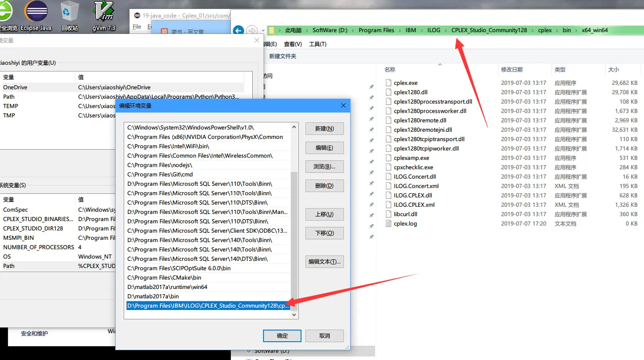Viewport: 644px width, 360px height.
Task: Select D:\matlab2017a\bin path entry
Action: click(x=208, y=297)
